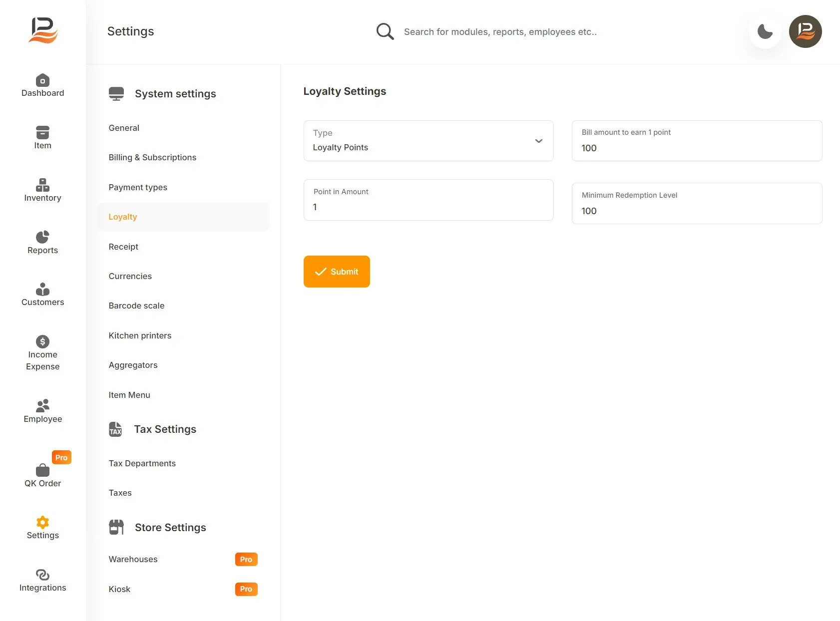
Task: Expand the Type dropdown chevron
Action: [538, 141]
